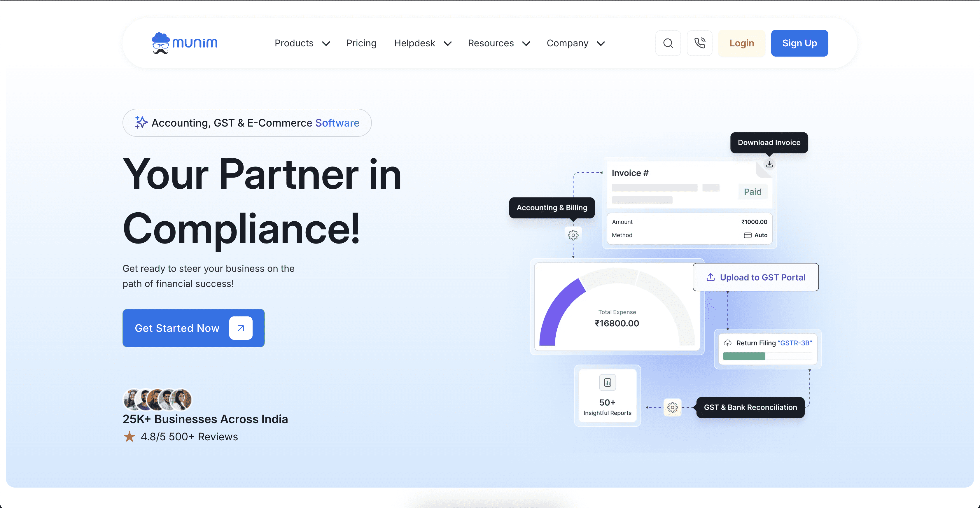Click the Return Filing green progress bar
Viewport: 980px width, 508px height.
tap(744, 356)
